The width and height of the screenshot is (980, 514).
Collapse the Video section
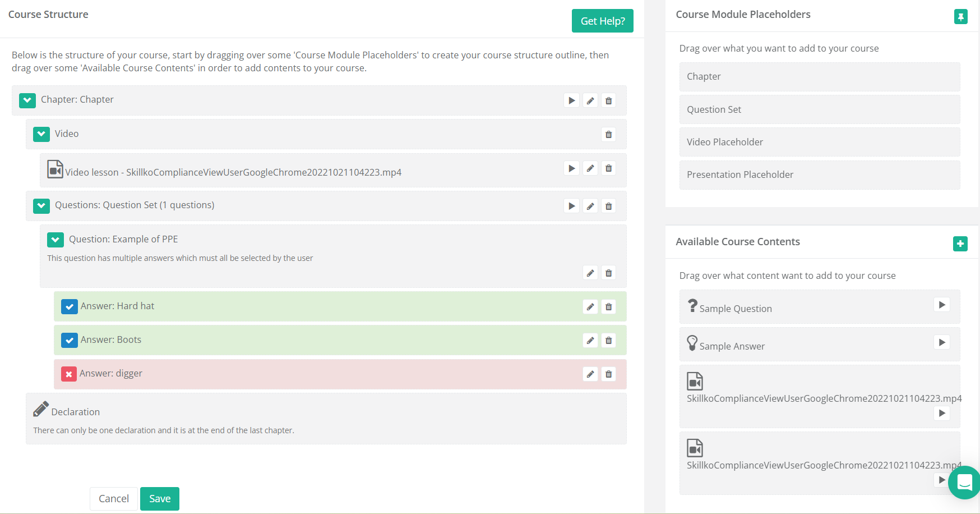pos(41,135)
